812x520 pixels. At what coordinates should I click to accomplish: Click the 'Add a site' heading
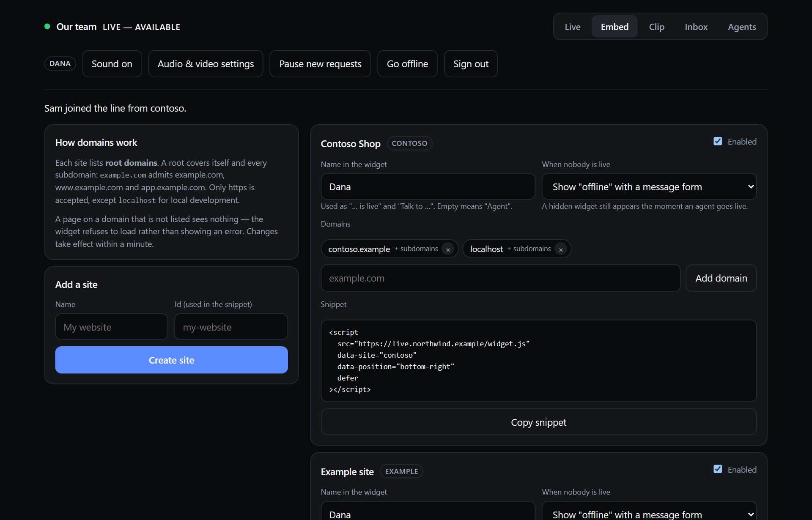(x=76, y=285)
